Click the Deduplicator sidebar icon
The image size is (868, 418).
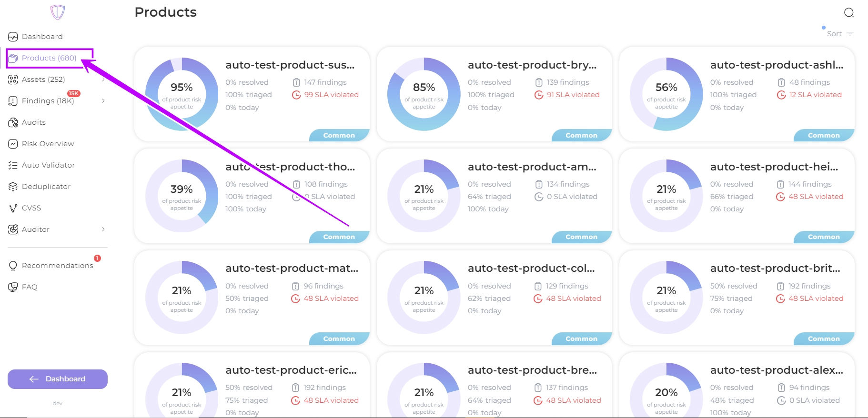click(x=13, y=187)
